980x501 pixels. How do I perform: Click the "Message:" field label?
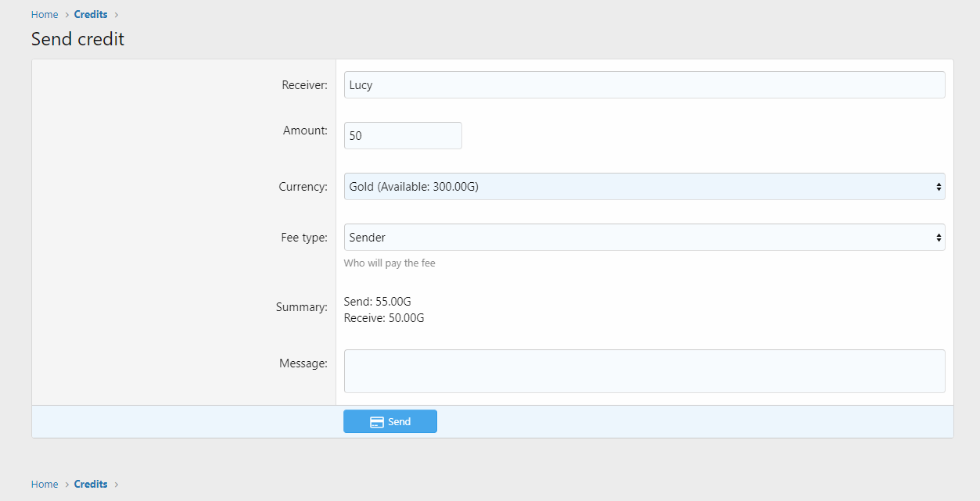(x=303, y=363)
